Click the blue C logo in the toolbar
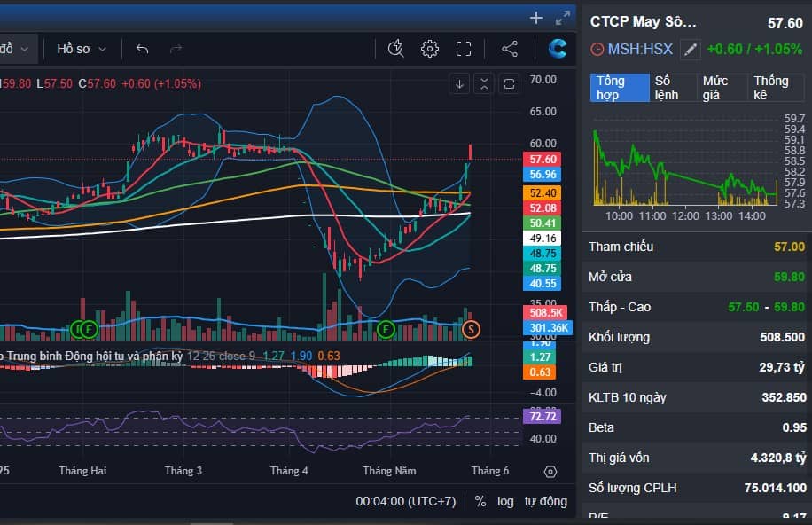 [x=557, y=49]
